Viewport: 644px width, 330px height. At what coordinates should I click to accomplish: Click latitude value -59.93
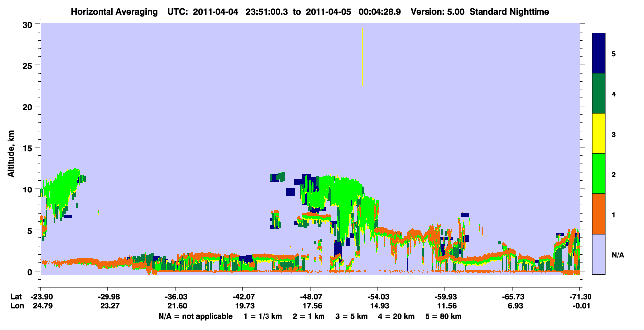445,297
